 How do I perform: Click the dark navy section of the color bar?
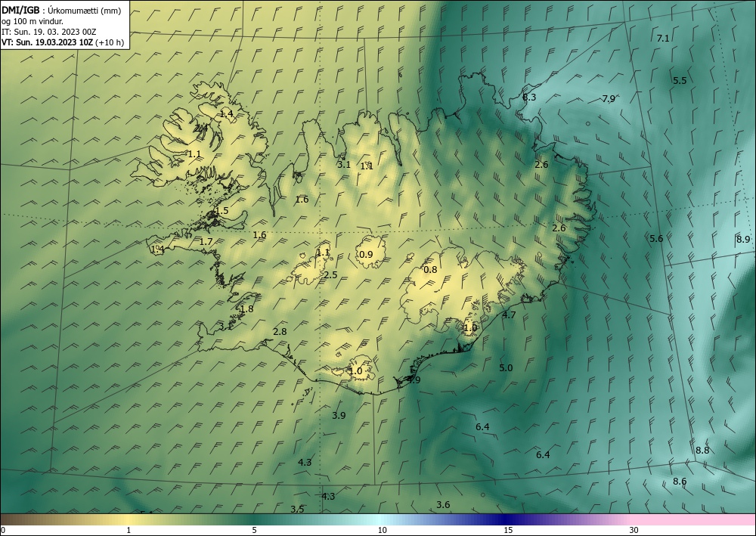click(507, 519)
